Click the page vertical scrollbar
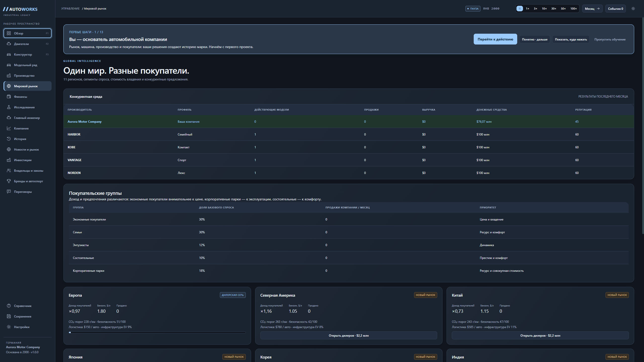Image resolution: width=644 pixels, height=362 pixels. coord(642,126)
